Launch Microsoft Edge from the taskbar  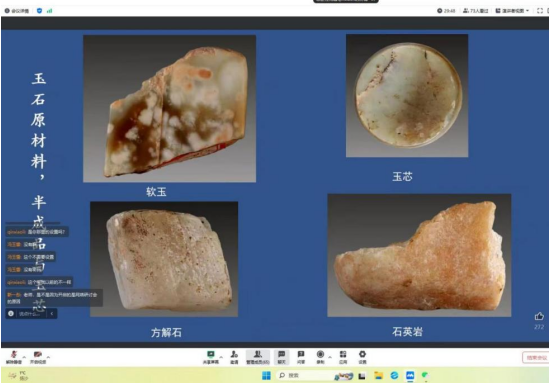click(x=394, y=376)
